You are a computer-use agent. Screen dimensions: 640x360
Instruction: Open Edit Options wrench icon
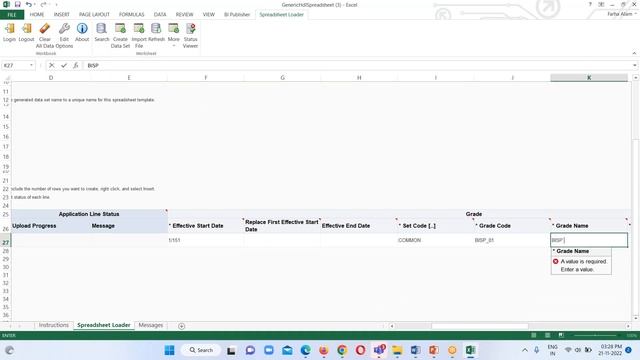(64, 29)
